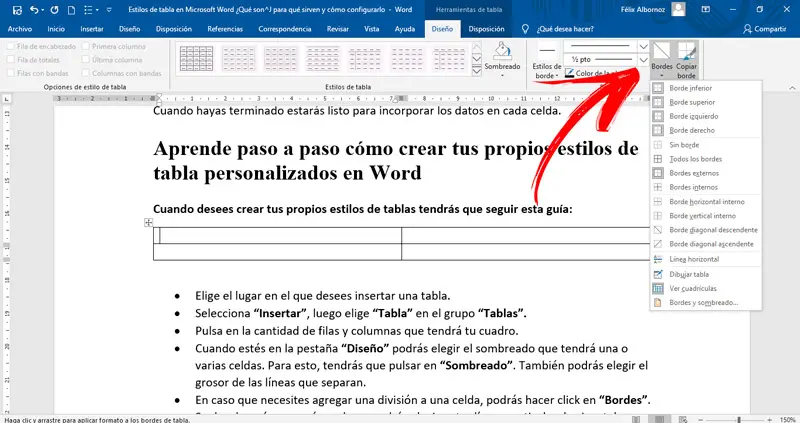Click the Dibujar tabla pencil icon

click(x=658, y=275)
